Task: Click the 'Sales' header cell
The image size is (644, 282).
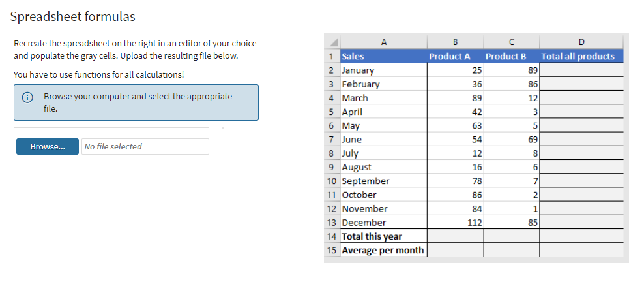Action: click(x=383, y=57)
